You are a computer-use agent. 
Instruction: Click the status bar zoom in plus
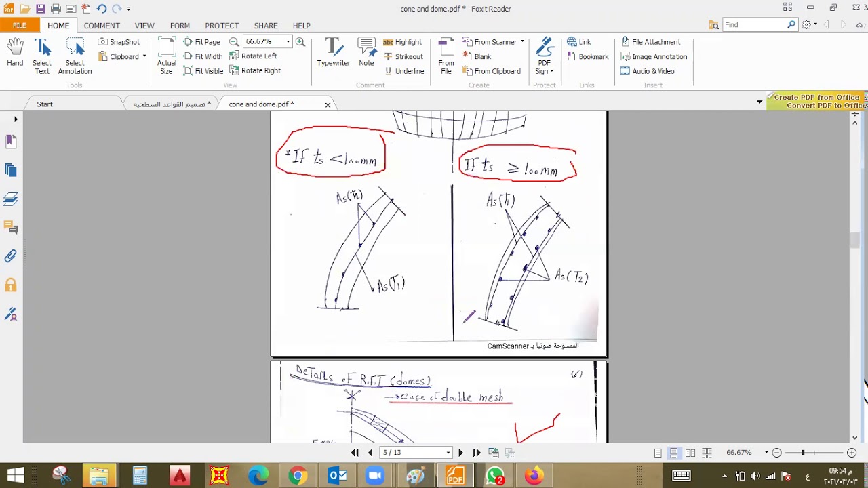point(852,453)
